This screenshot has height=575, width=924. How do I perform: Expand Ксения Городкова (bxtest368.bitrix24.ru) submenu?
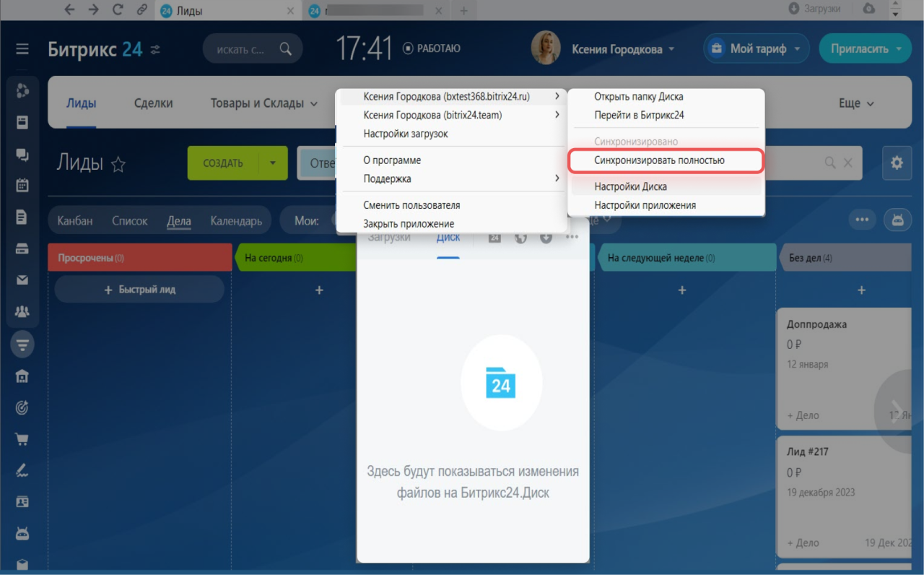point(452,96)
